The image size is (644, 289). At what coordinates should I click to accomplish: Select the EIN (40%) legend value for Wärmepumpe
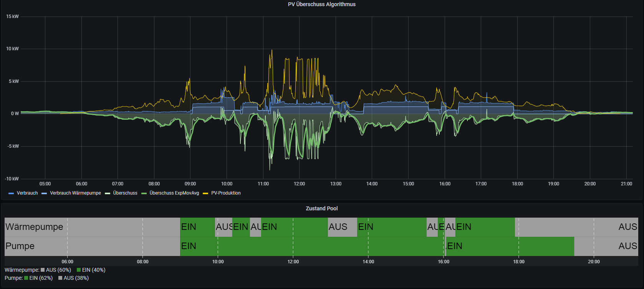coord(94,270)
